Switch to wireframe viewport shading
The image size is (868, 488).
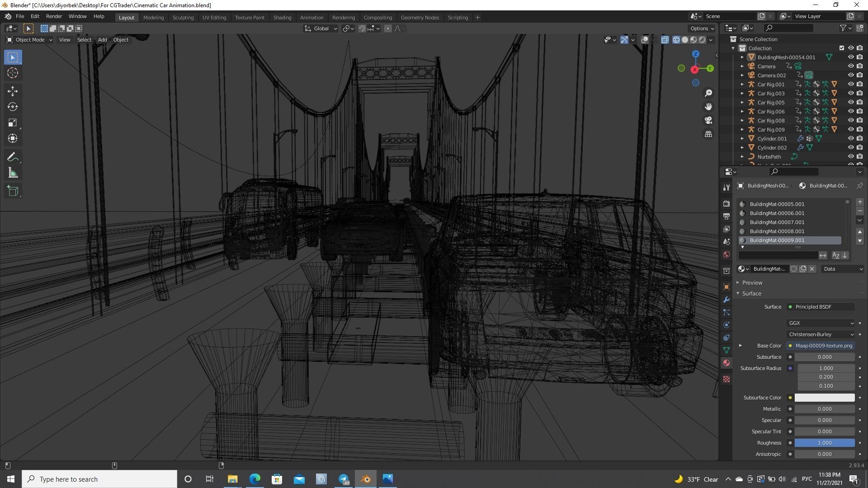click(x=676, y=40)
